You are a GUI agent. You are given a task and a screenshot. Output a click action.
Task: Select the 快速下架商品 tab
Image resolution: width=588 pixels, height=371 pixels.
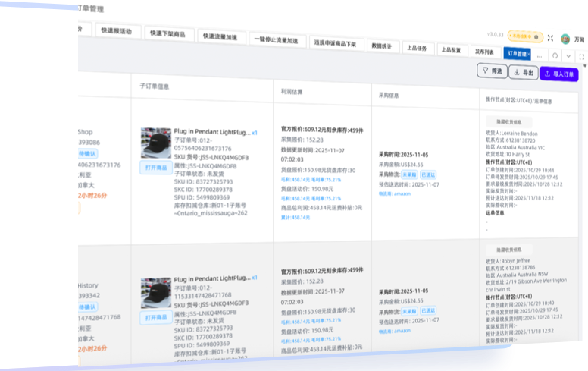click(167, 33)
